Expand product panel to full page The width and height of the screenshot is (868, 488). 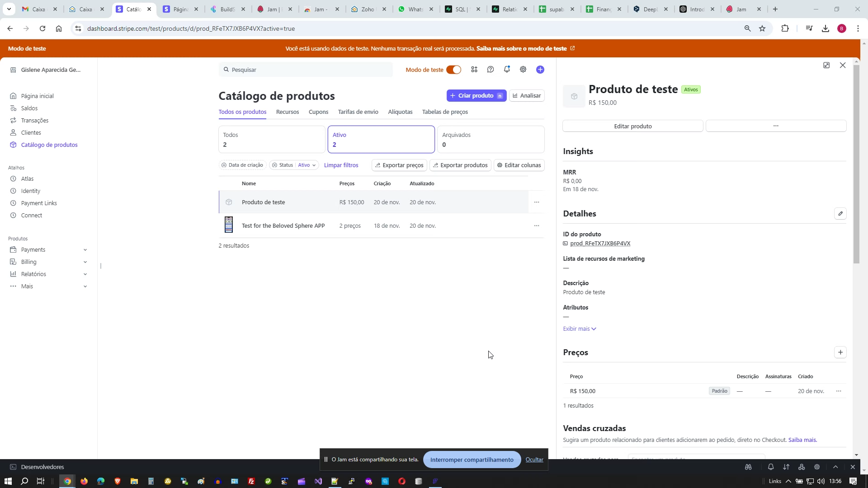click(826, 66)
